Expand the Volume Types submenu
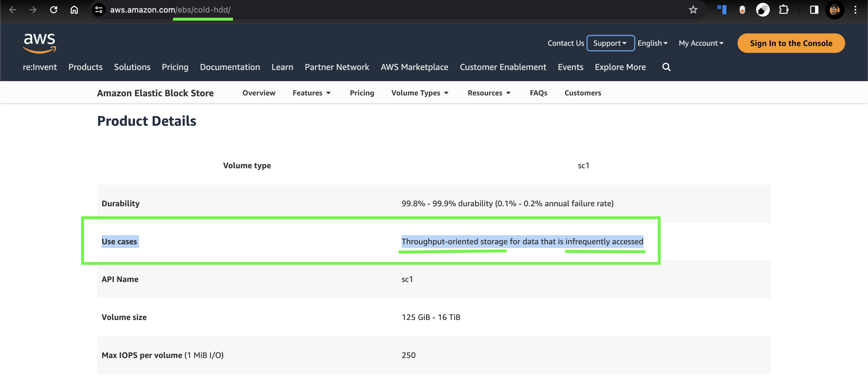The image size is (868, 384). (420, 93)
